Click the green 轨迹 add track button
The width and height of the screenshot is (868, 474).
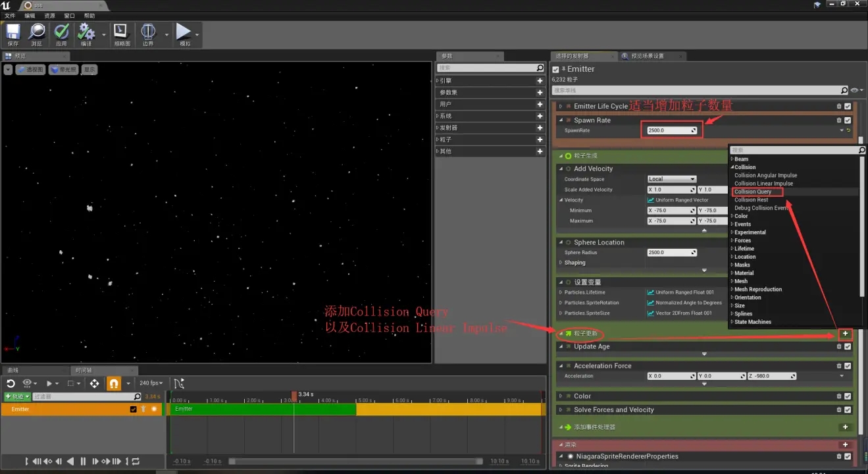point(17,396)
